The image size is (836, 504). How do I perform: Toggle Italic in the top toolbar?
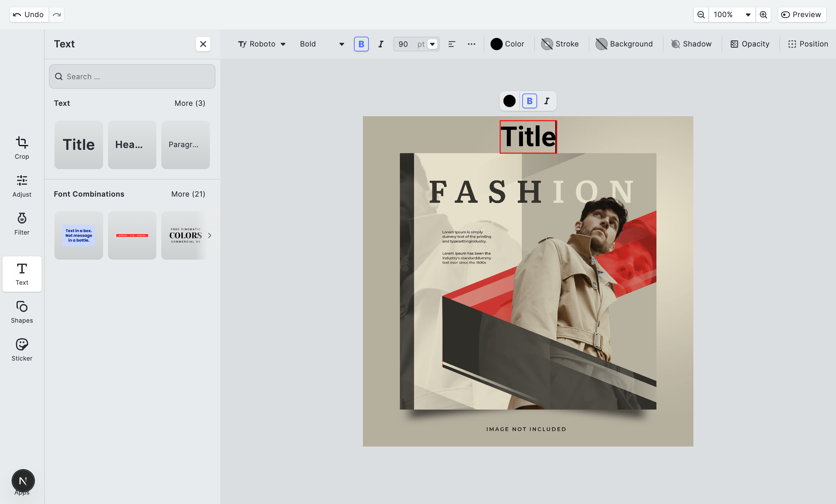[x=381, y=44]
